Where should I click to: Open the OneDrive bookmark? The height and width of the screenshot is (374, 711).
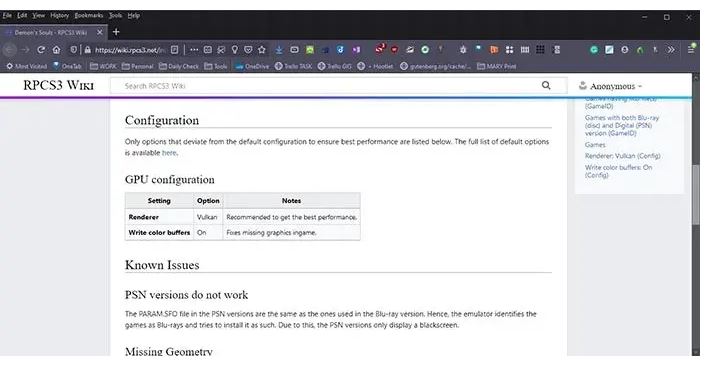coord(252,66)
